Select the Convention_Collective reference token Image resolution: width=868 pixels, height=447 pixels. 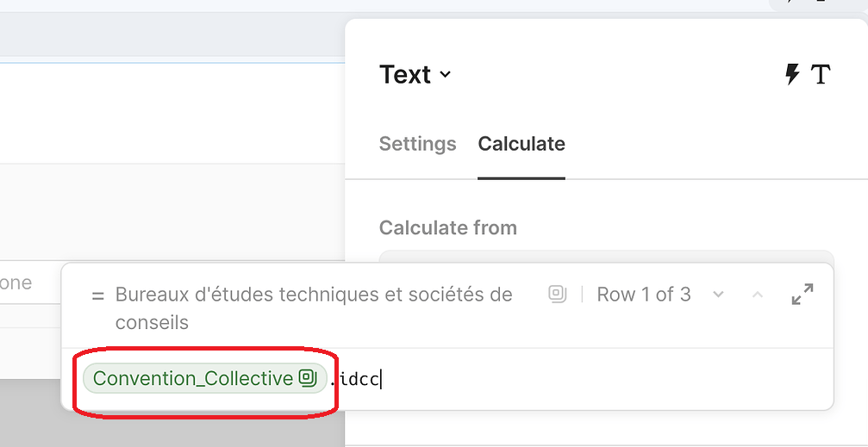(193, 378)
